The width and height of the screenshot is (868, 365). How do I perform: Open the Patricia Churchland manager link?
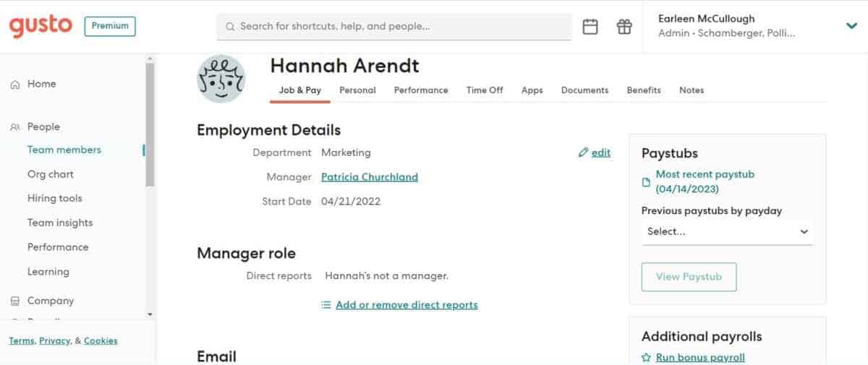click(x=370, y=177)
